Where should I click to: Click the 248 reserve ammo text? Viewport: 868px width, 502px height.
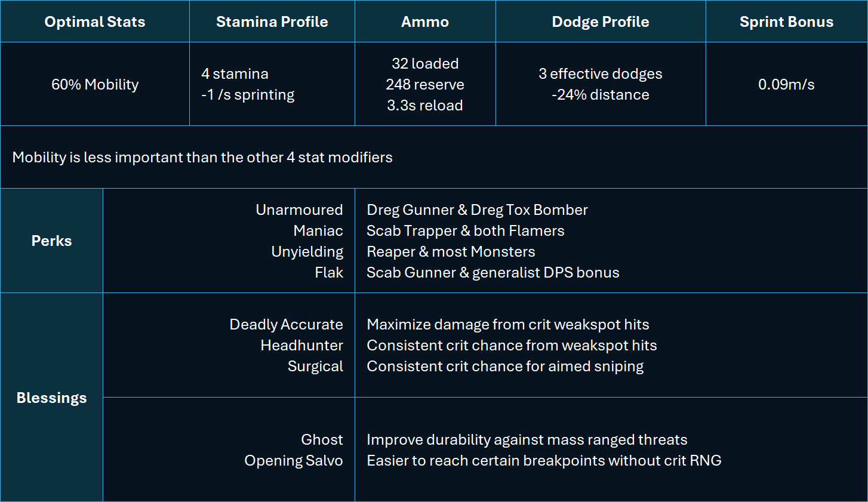(x=425, y=84)
